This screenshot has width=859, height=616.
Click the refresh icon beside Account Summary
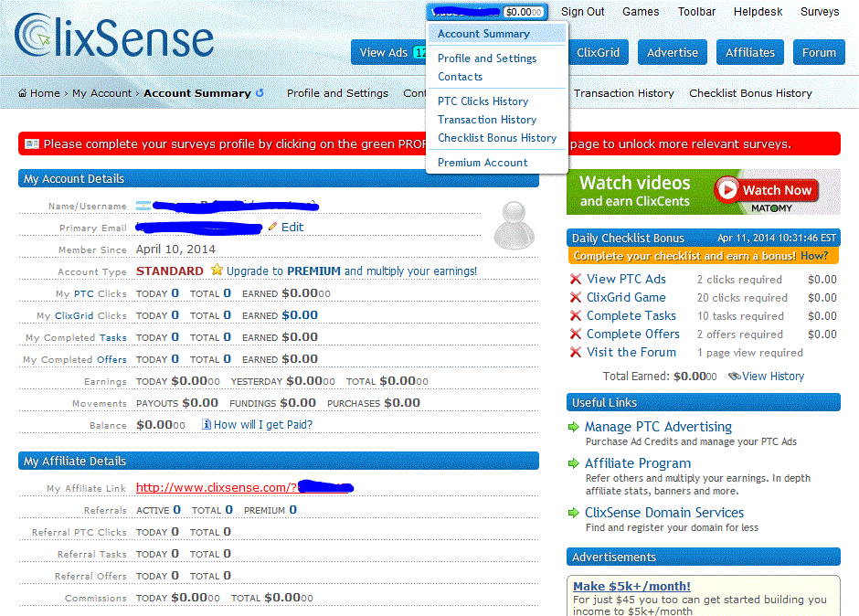[x=260, y=93]
